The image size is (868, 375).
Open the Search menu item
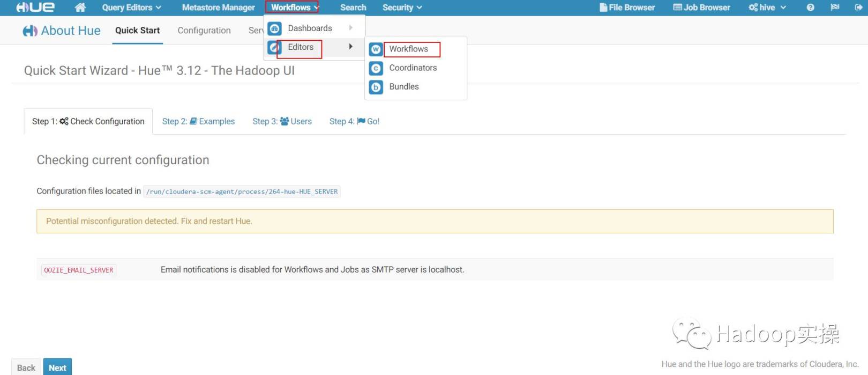click(x=353, y=8)
